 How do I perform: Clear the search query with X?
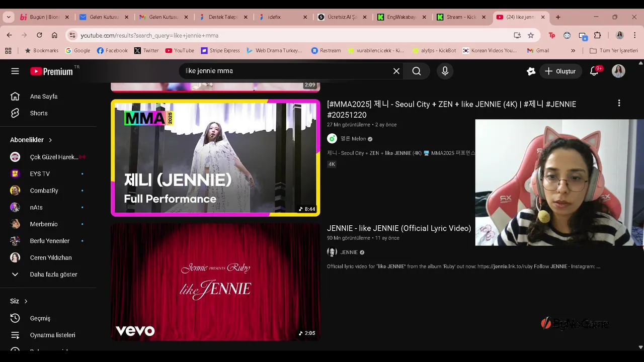coord(396,71)
